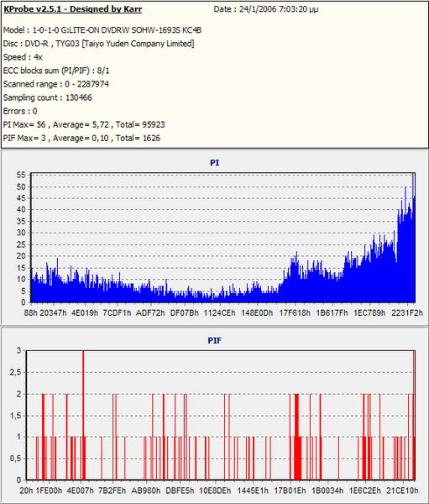Click the 2,5 value on PIF y-axis
The width and height of the screenshot is (429, 504).
(15, 372)
